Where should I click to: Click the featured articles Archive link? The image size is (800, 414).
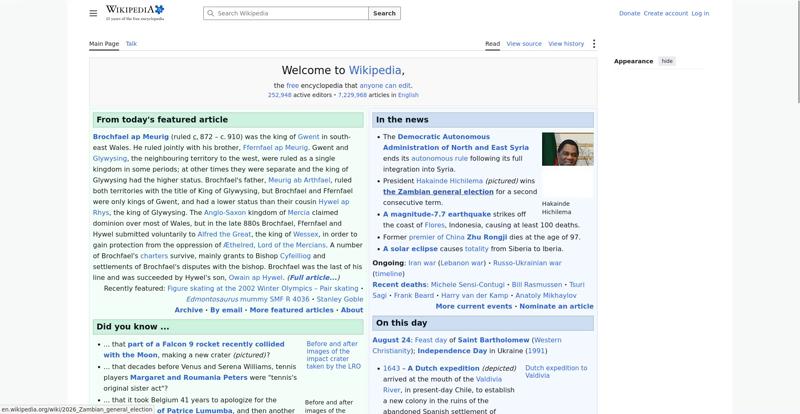(x=188, y=310)
